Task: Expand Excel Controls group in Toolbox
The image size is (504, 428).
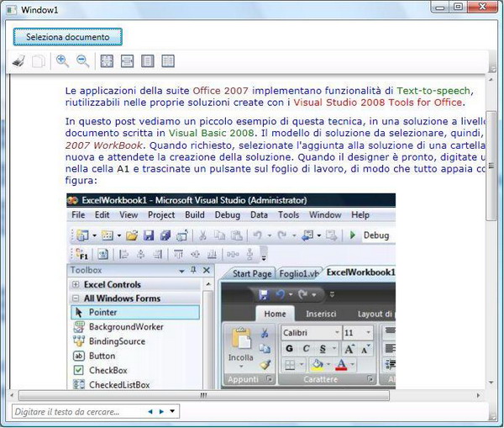Action: (76, 284)
